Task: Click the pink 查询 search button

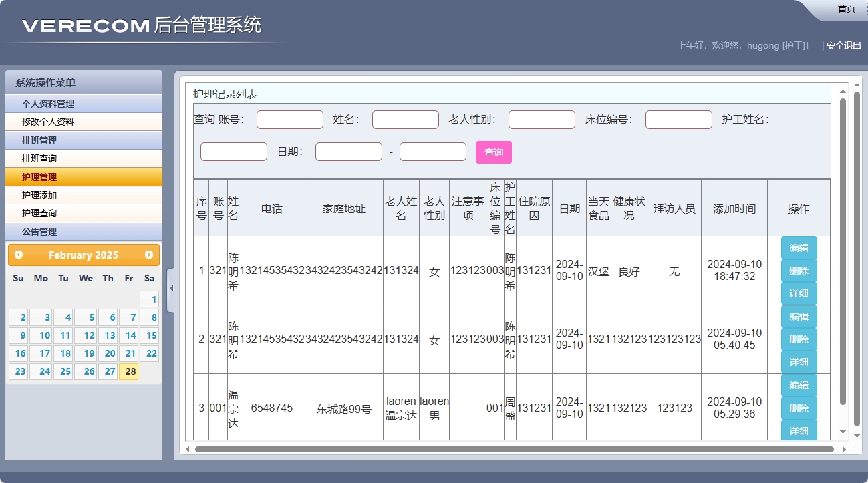Action: [x=493, y=152]
